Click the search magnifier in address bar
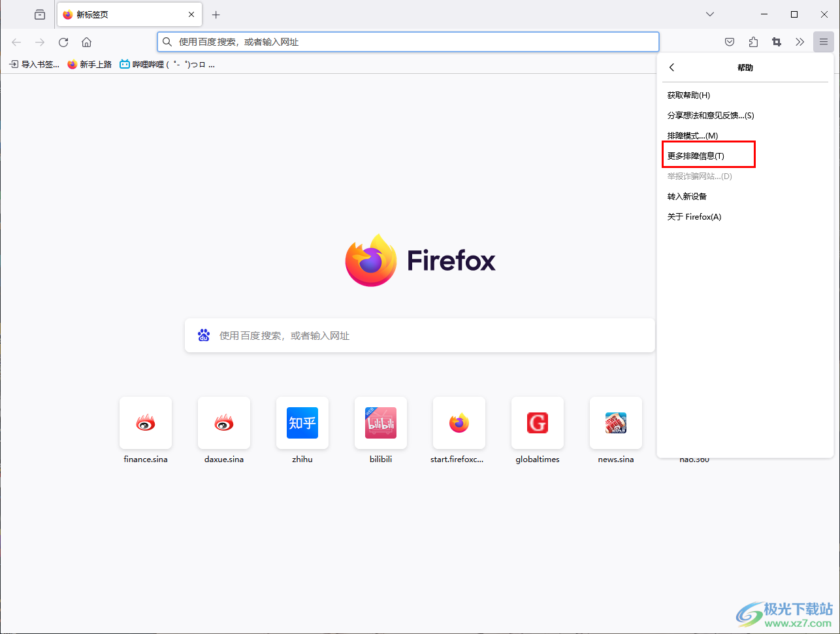The height and width of the screenshot is (634, 840). click(x=167, y=42)
